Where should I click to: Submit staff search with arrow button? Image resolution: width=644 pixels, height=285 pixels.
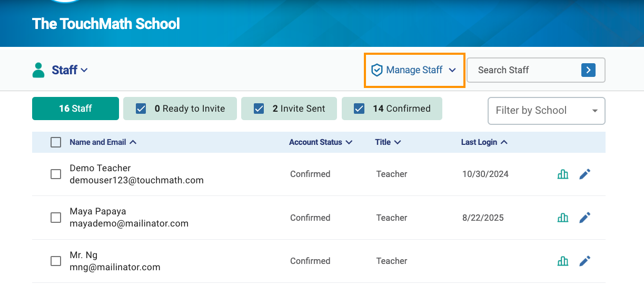tap(588, 70)
